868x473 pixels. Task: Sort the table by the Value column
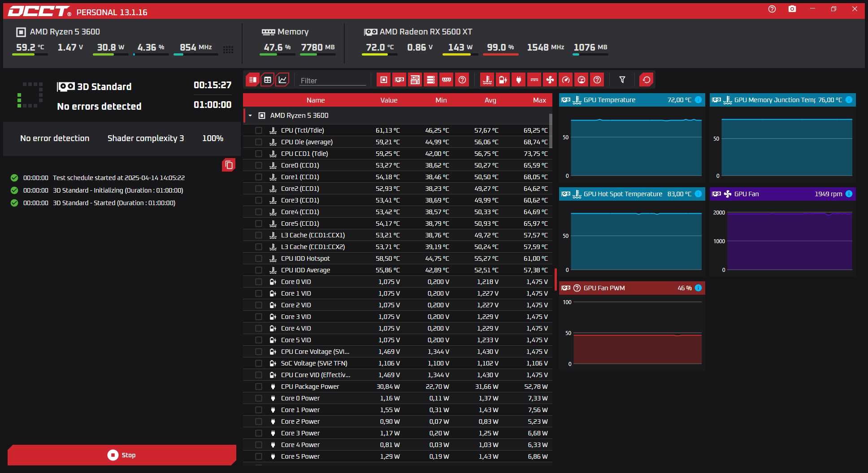[x=389, y=100]
